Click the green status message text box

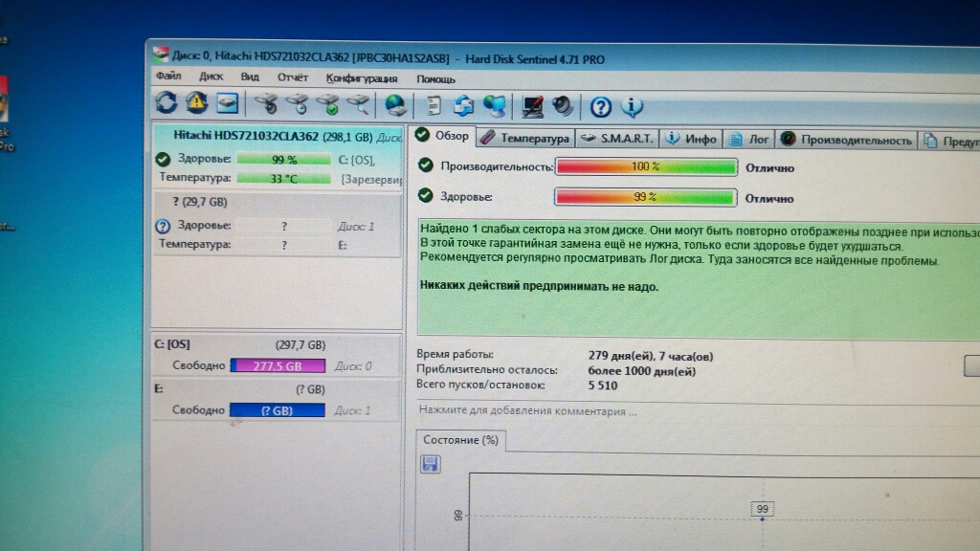[x=699, y=278]
